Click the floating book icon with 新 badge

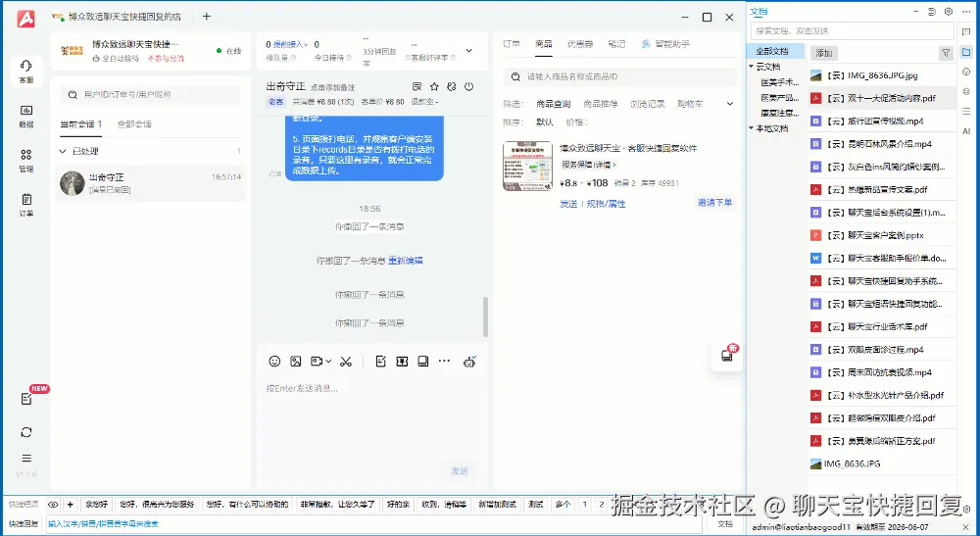tap(727, 356)
